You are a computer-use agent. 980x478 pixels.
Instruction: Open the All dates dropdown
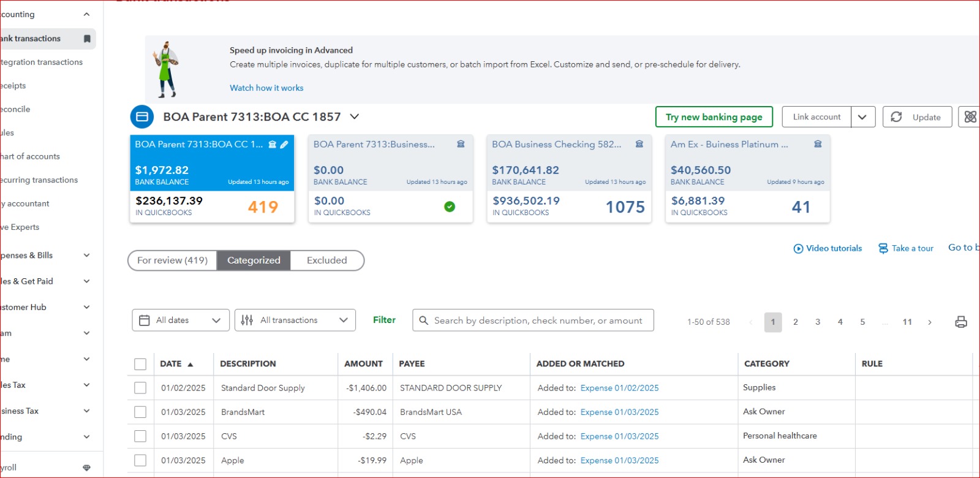click(x=181, y=320)
